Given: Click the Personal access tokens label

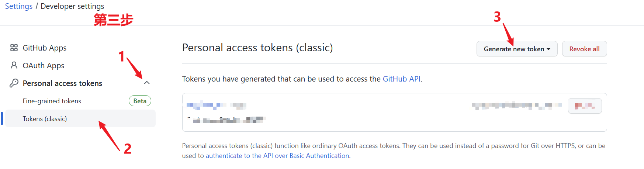Looking at the screenshot, I should (x=62, y=83).
